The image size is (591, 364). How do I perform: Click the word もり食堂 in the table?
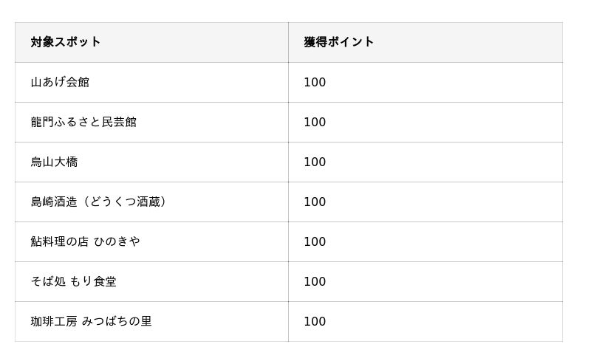click(x=93, y=281)
